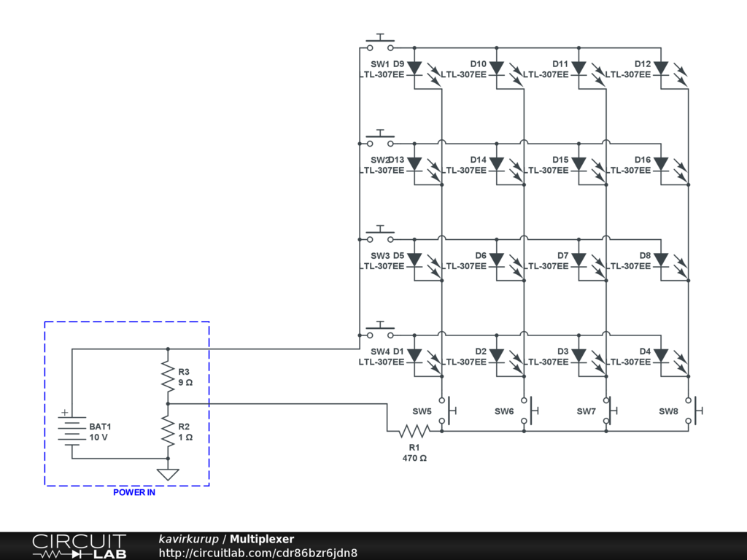Screen dimensions: 747x560
Task: Click the CircuitLab logo
Action: click(x=79, y=546)
